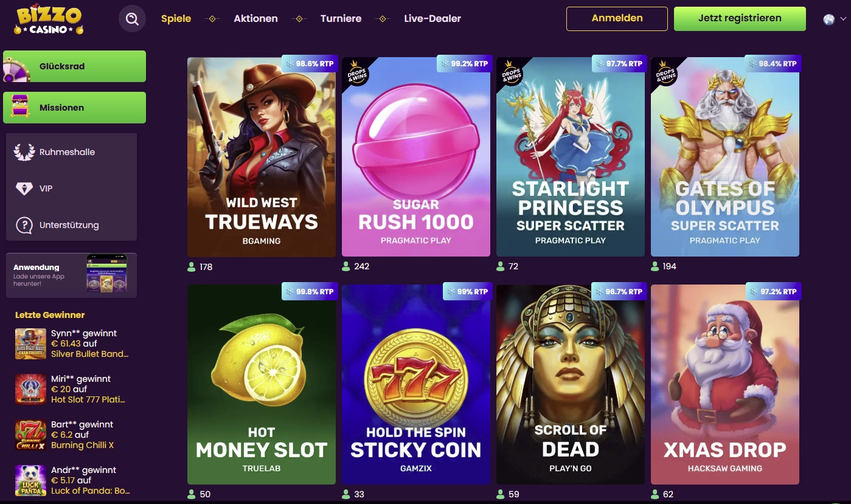Open Unterstützung via the question mark icon
The image size is (851, 504).
pos(24,224)
